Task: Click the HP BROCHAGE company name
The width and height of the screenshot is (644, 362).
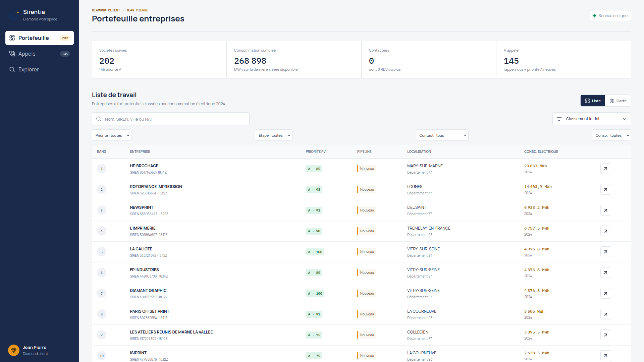Action: click(x=144, y=166)
